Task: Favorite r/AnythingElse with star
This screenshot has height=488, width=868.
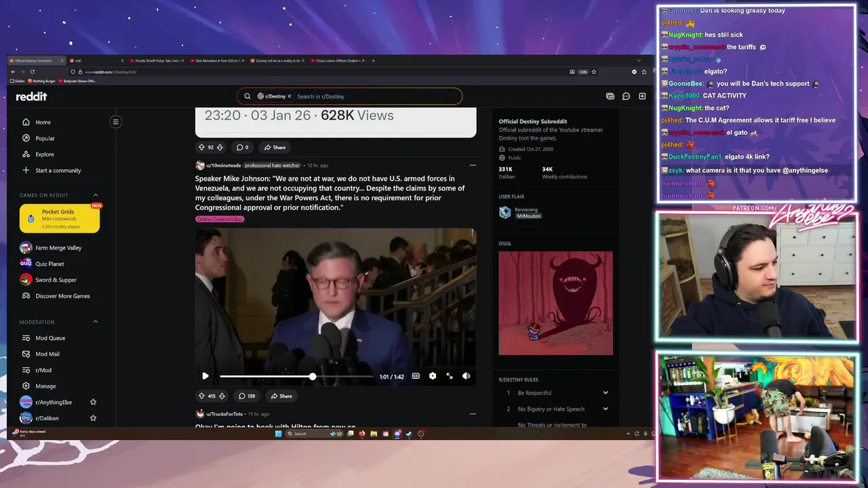Action: (x=93, y=402)
